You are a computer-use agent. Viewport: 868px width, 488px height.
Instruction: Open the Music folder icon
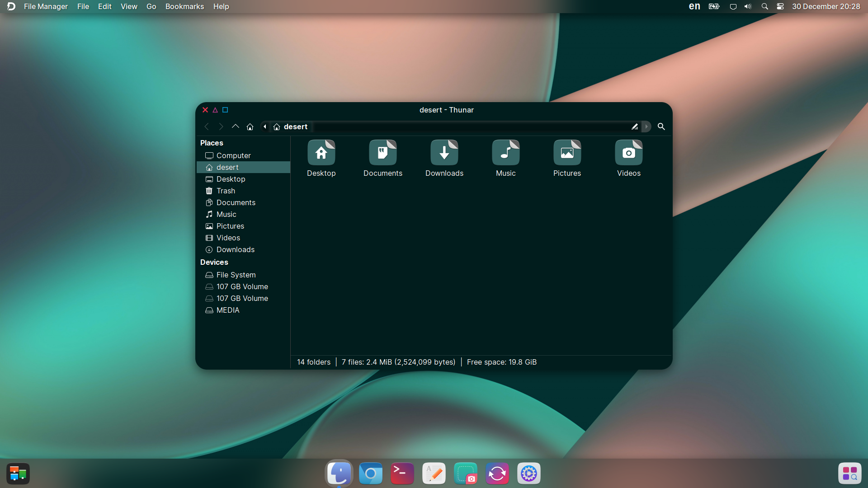(x=506, y=159)
